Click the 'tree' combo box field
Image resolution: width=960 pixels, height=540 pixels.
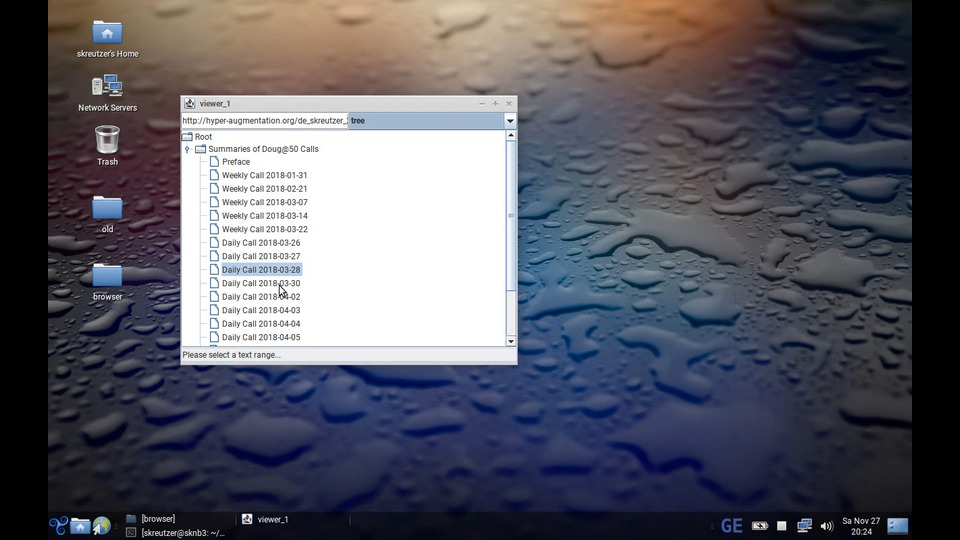point(426,121)
